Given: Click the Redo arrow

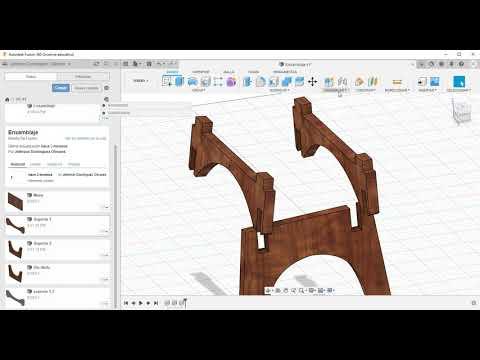Looking at the screenshot, I should (171, 64).
